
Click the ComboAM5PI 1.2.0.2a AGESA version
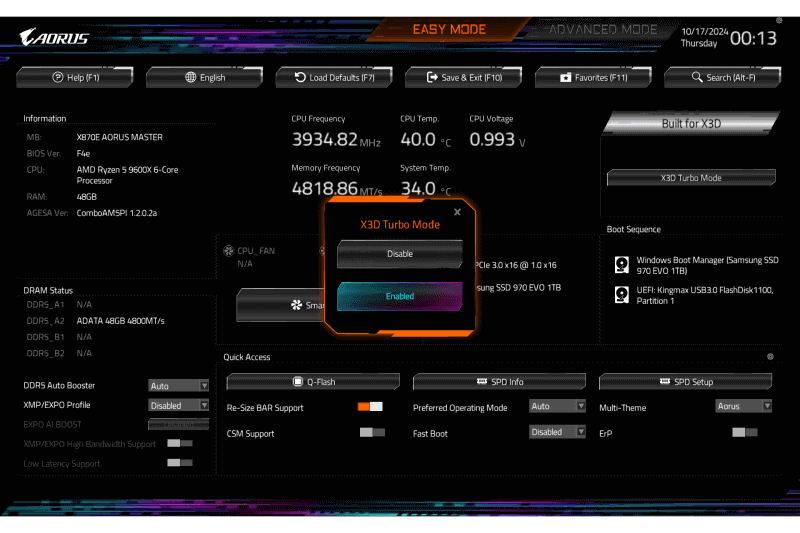117,213
